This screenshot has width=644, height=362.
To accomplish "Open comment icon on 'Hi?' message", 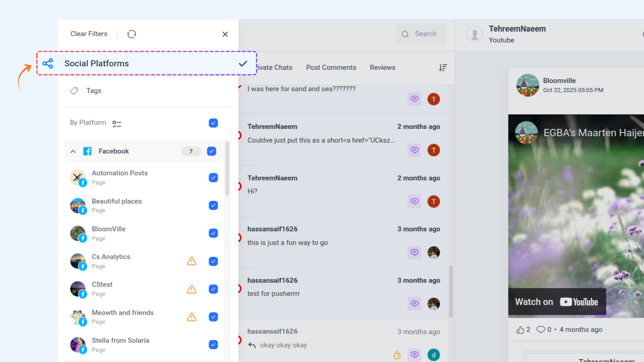I will tap(415, 201).
